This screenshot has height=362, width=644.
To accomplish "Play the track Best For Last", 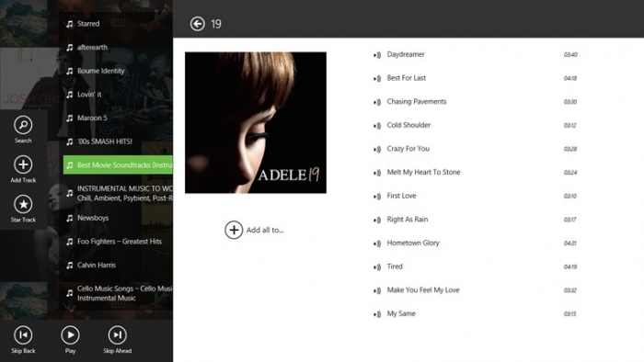I will click(x=407, y=78).
